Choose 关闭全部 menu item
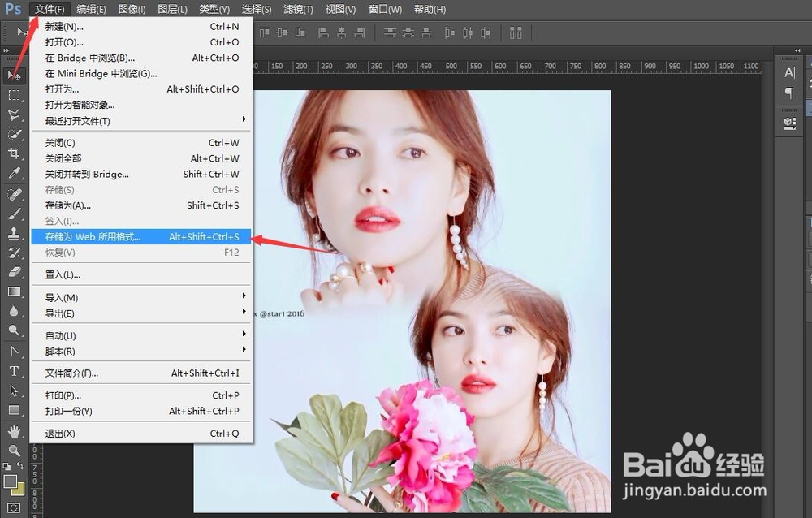812x518 pixels. pos(141,158)
